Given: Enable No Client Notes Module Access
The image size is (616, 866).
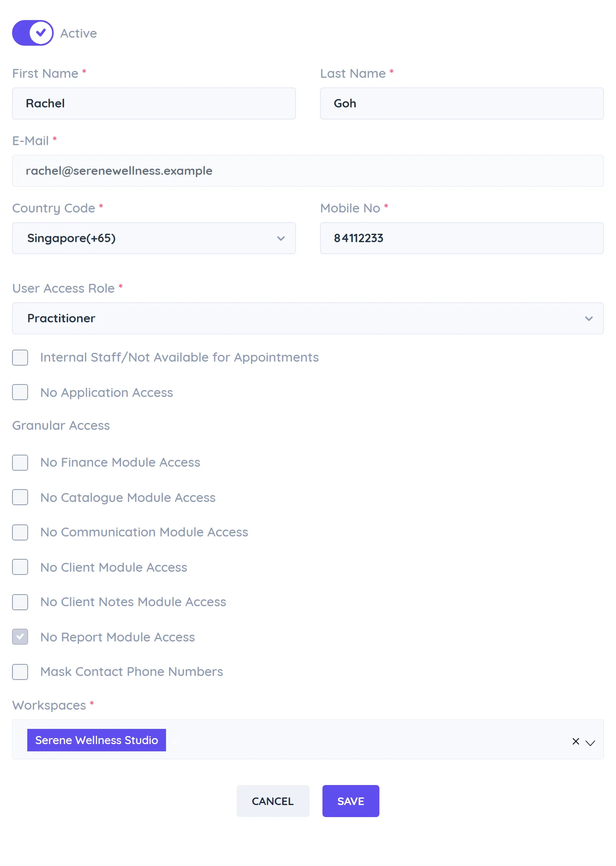Looking at the screenshot, I should click(20, 602).
